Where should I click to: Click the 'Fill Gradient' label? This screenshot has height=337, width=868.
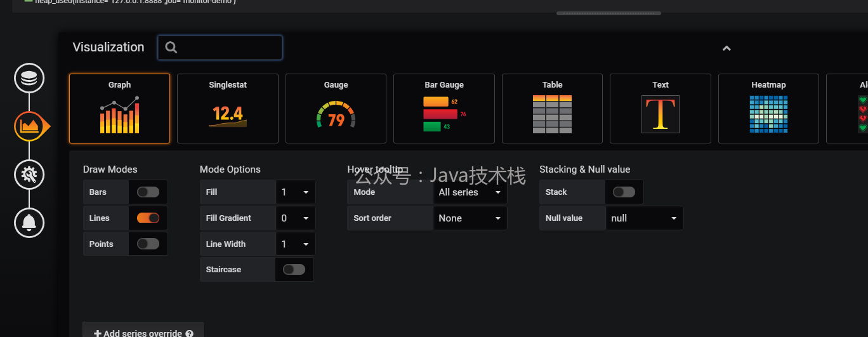(228, 218)
